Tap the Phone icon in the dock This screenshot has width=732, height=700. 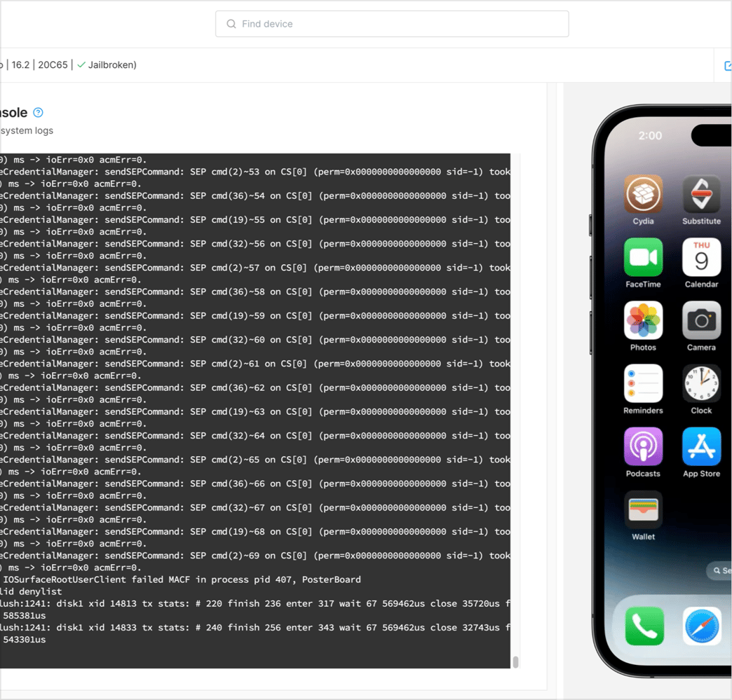pos(643,626)
